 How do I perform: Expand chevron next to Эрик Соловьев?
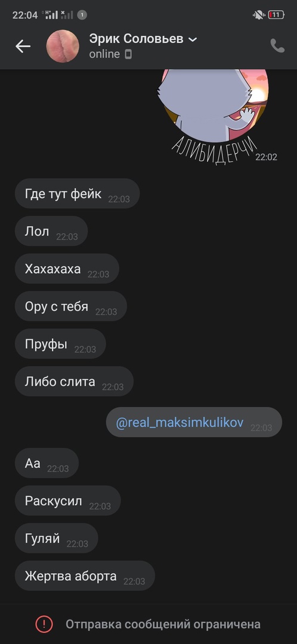click(193, 39)
